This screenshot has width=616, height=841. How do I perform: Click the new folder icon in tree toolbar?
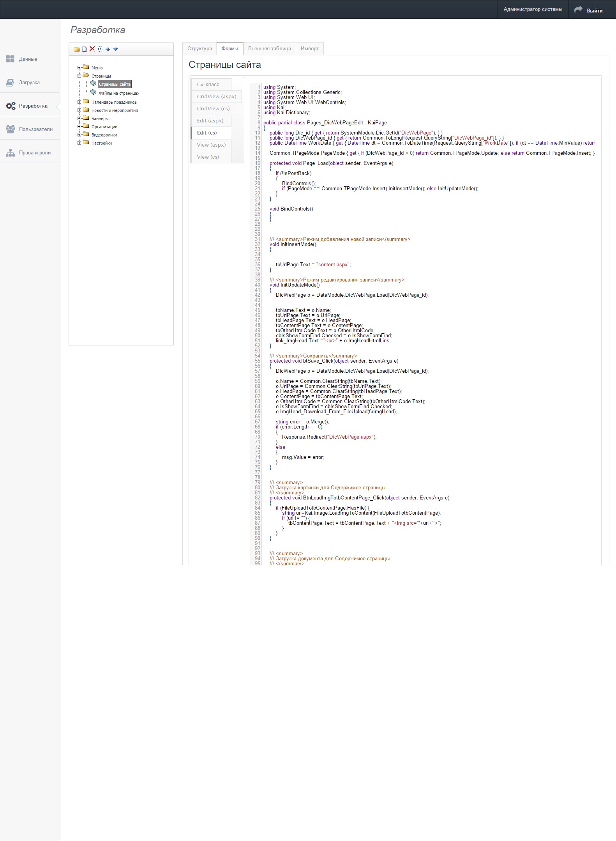[76, 49]
